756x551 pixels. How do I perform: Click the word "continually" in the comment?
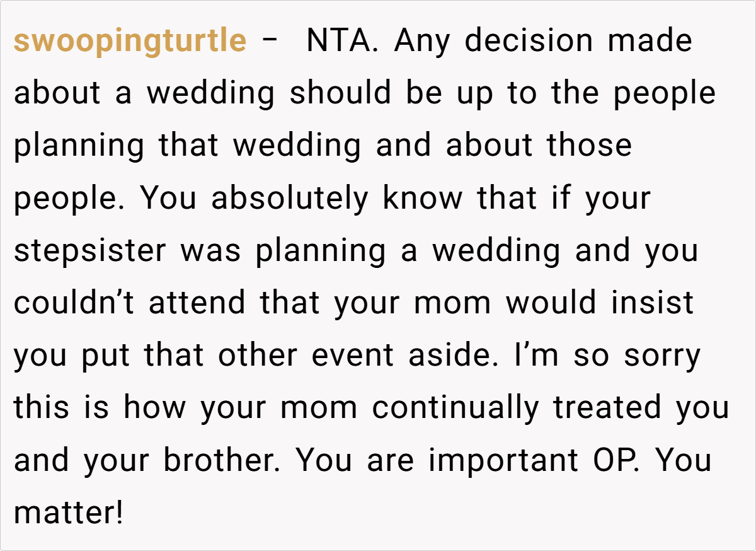pos(456,408)
